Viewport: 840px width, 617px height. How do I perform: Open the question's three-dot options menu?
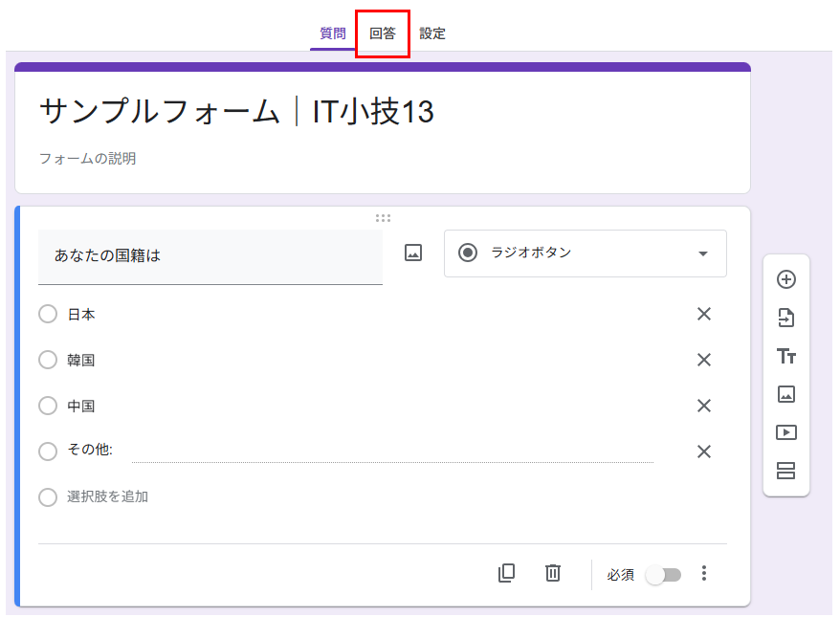click(704, 573)
